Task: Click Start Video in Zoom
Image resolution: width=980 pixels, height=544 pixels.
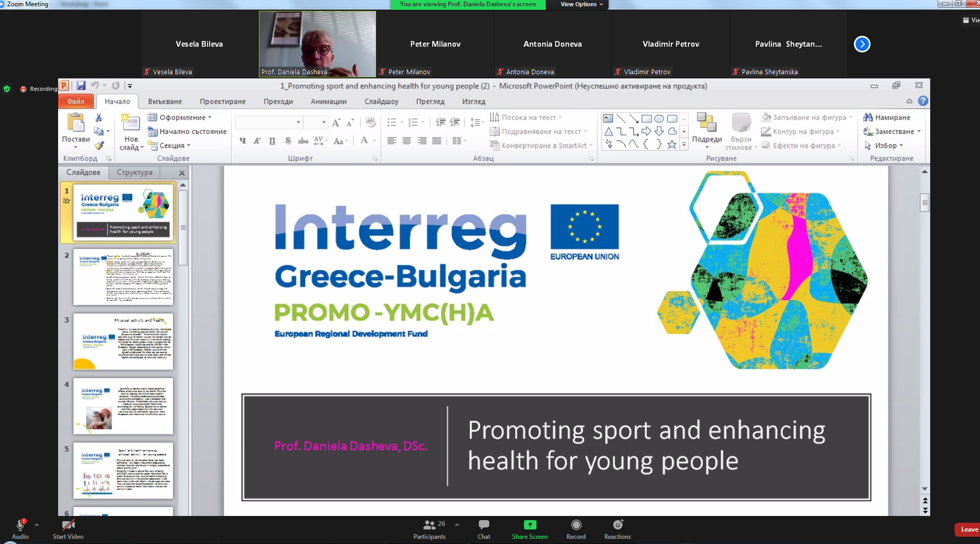Action: point(68,529)
